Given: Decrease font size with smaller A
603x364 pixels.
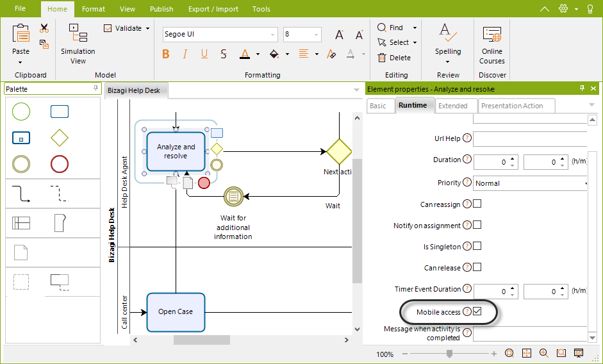Looking at the screenshot, I should [359, 35].
